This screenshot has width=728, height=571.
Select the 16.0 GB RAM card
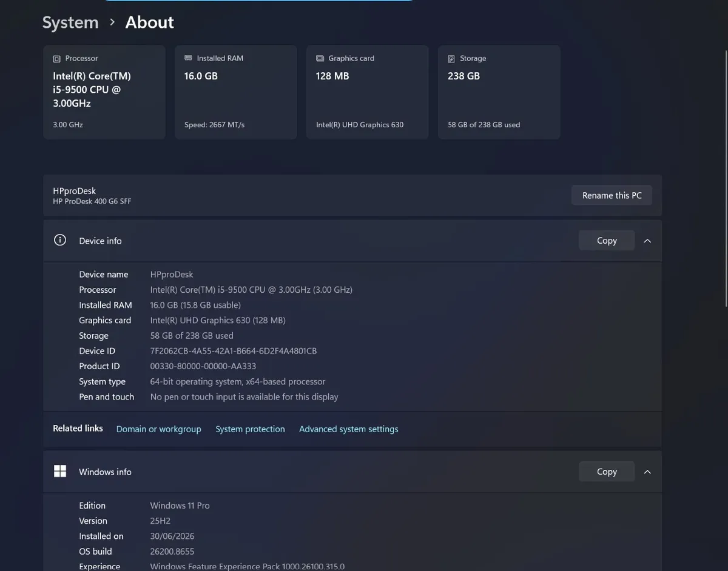[x=236, y=92]
